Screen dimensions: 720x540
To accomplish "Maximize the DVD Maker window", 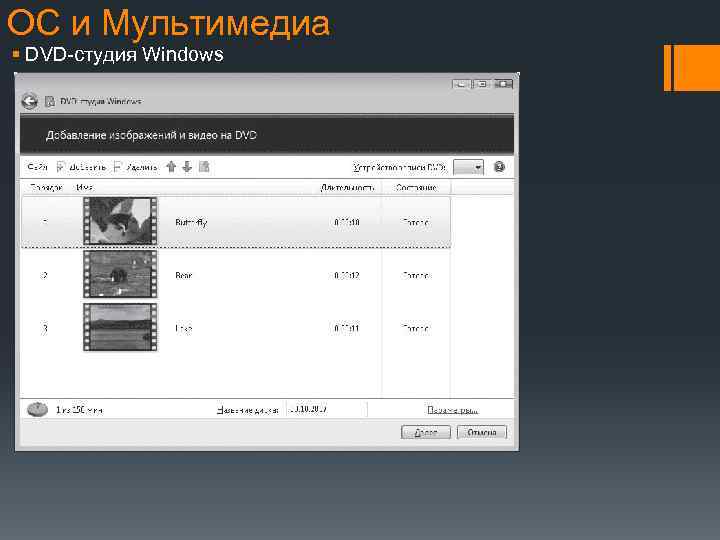I will tap(482, 84).
